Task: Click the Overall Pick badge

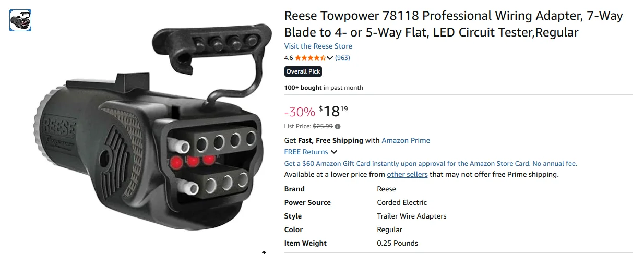Action: pos(303,71)
